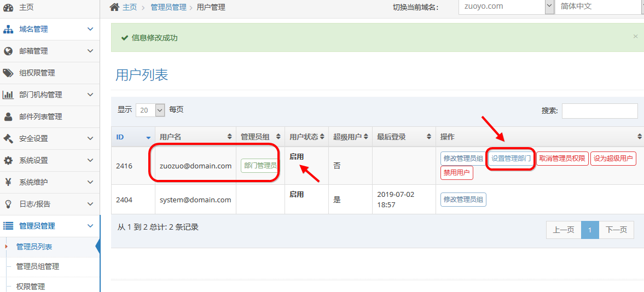Viewport: 644px width, 292px height.
Task: Click the domain management sitemap icon
Action: tap(8, 29)
